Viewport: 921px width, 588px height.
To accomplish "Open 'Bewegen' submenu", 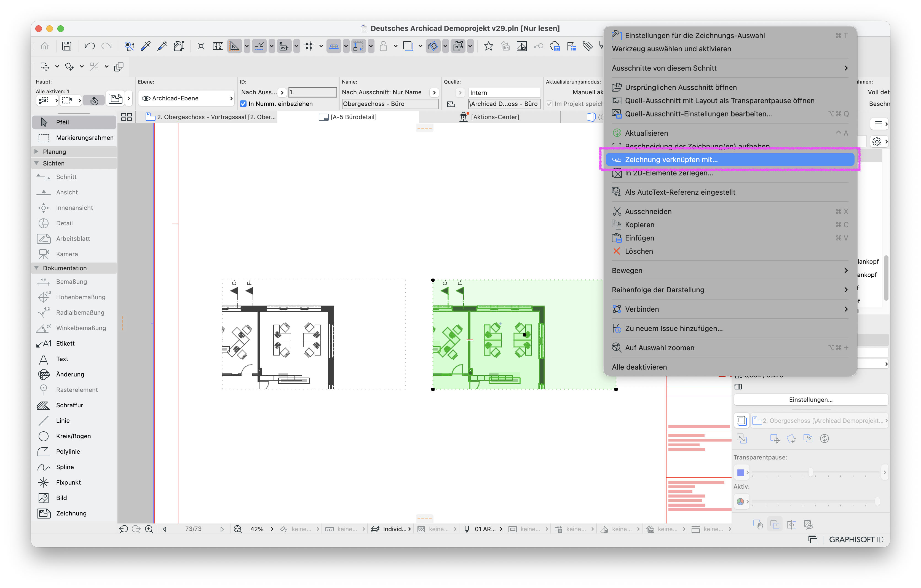I will point(730,270).
